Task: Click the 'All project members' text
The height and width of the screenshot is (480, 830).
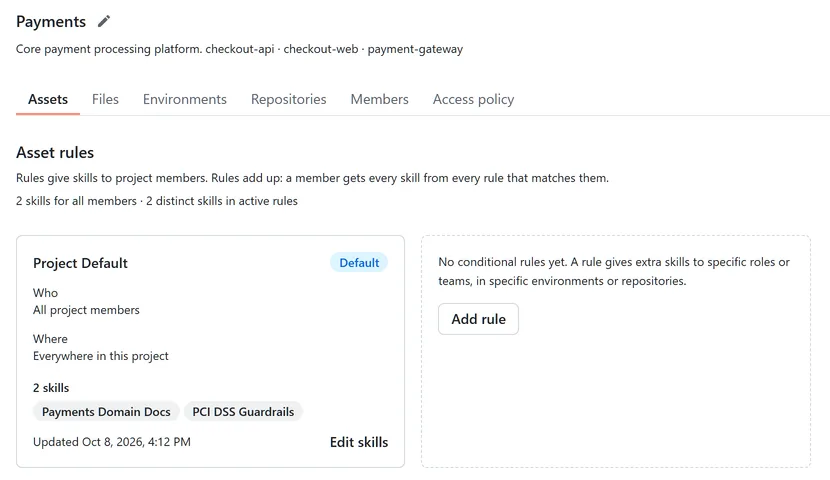Action: [x=86, y=310]
